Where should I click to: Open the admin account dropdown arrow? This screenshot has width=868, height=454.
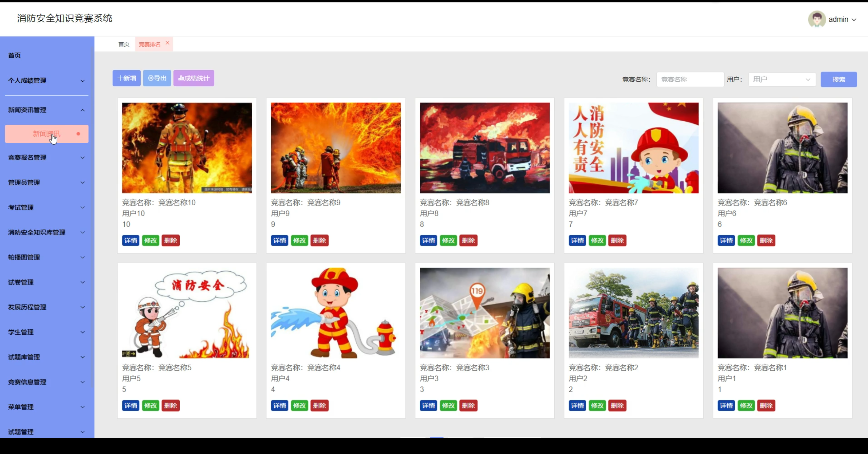(x=854, y=20)
